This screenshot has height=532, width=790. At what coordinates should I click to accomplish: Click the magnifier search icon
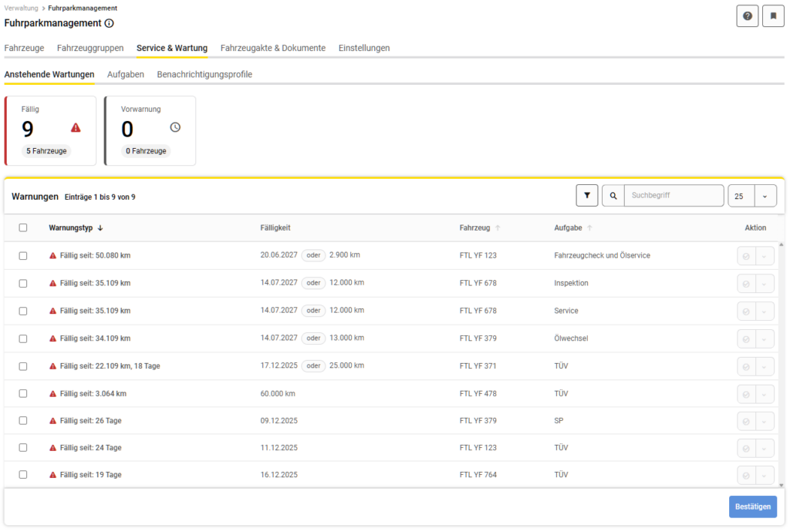pyautogui.click(x=613, y=196)
